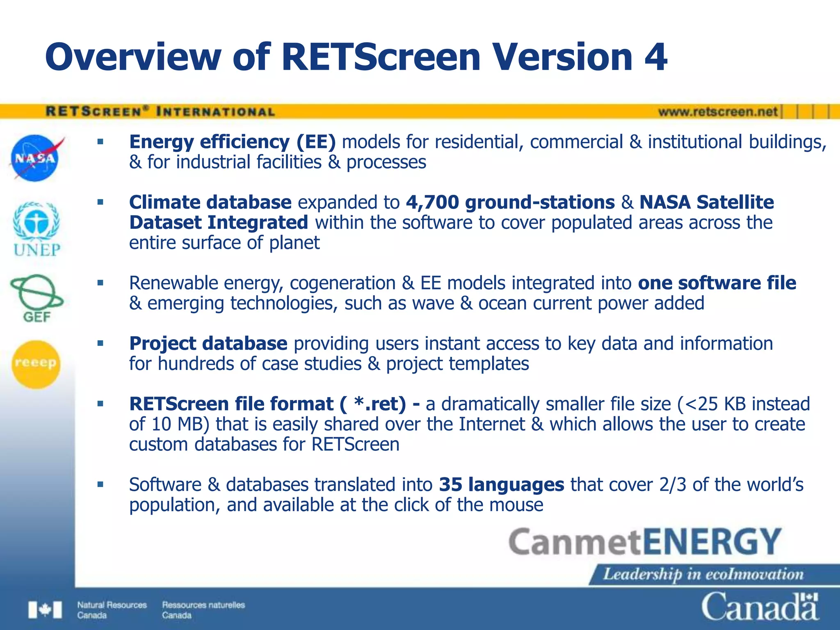This screenshot has height=630, width=840.
Task: Click the green GEF logo
Action: tap(37, 298)
